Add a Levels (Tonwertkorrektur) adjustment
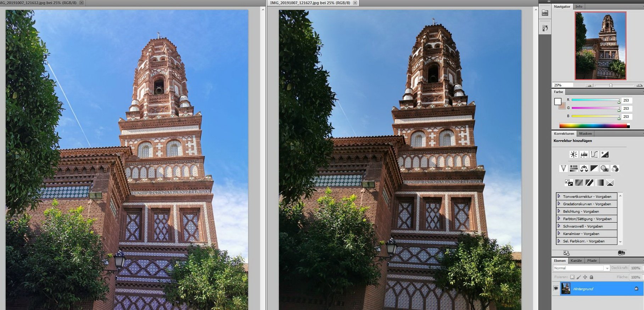This screenshot has height=310, width=644. coord(584,154)
